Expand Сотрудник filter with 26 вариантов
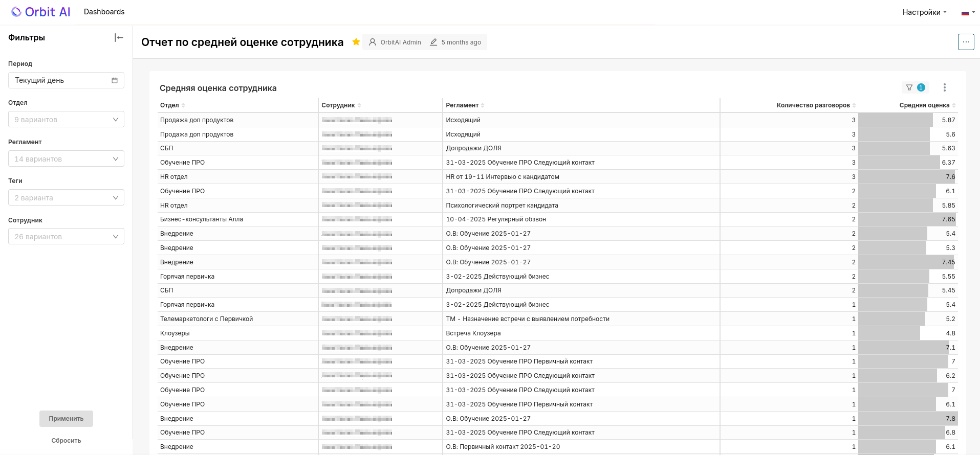The image size is (980, 455). (66, 236)
